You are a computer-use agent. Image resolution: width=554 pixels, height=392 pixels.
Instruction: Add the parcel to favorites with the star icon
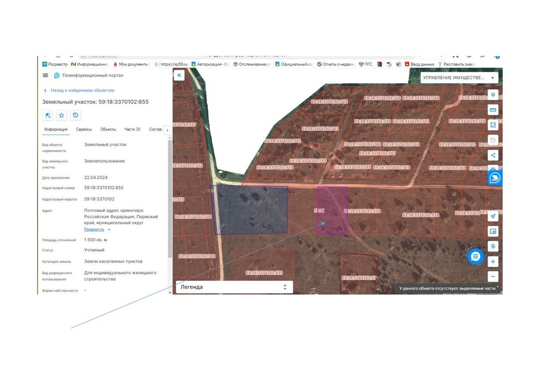[x=61, y=115]
